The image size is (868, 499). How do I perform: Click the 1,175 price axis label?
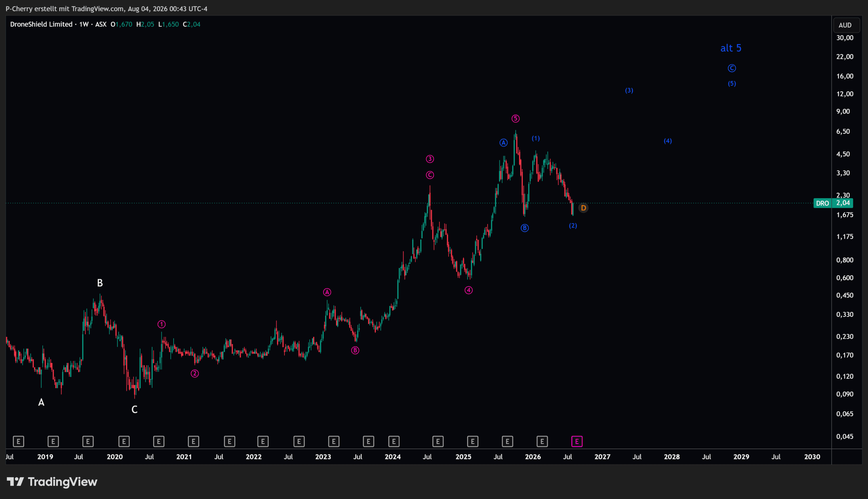[845, 237]
